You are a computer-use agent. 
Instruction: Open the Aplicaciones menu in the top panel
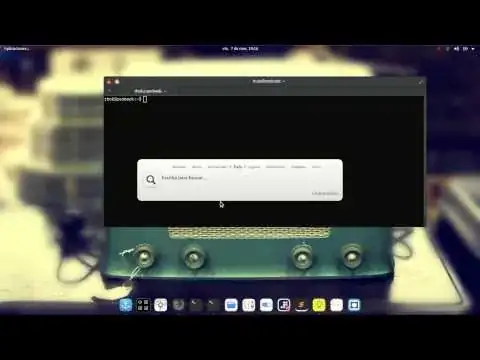click(15, 49)
